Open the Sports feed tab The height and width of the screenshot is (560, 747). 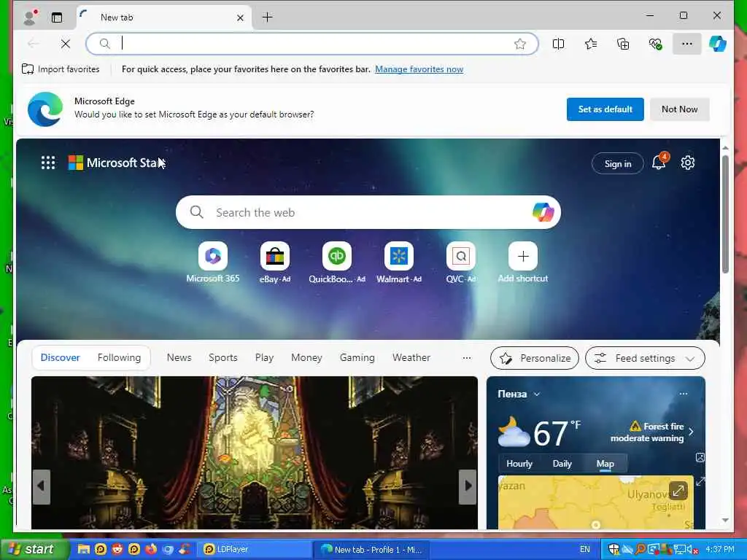223,357
